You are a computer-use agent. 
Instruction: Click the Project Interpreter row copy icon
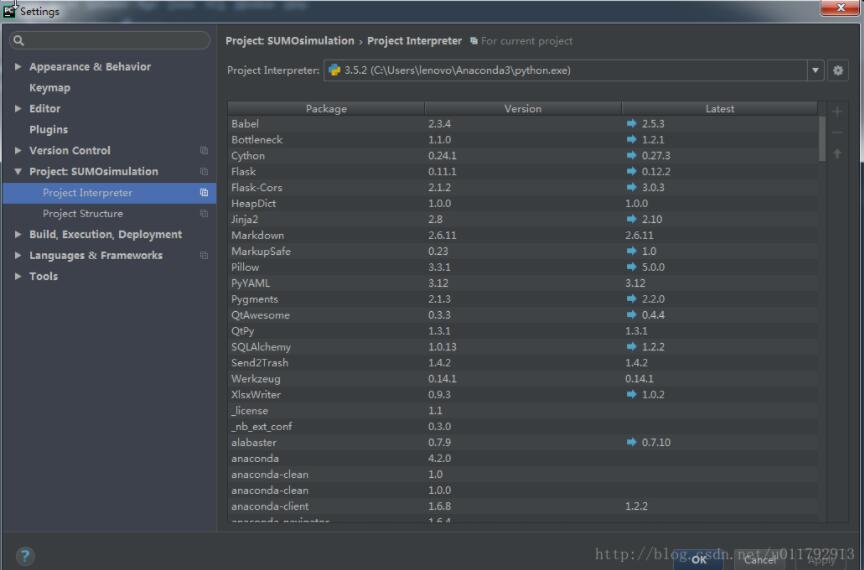tap(204, 192)
